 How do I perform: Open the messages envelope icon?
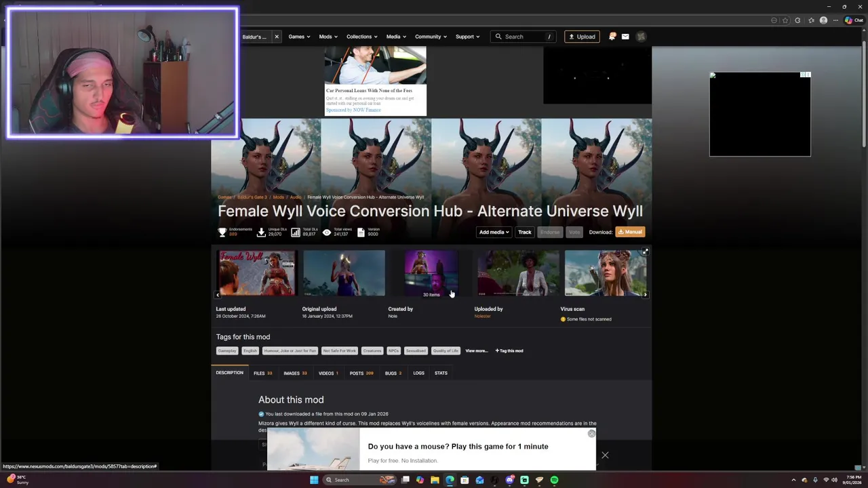[625, 37]
